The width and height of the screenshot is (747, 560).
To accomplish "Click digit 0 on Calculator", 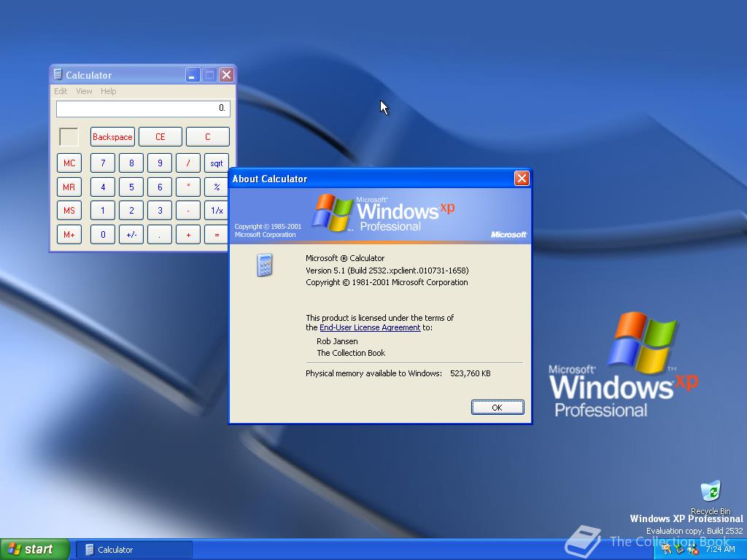I will point(103,234).
